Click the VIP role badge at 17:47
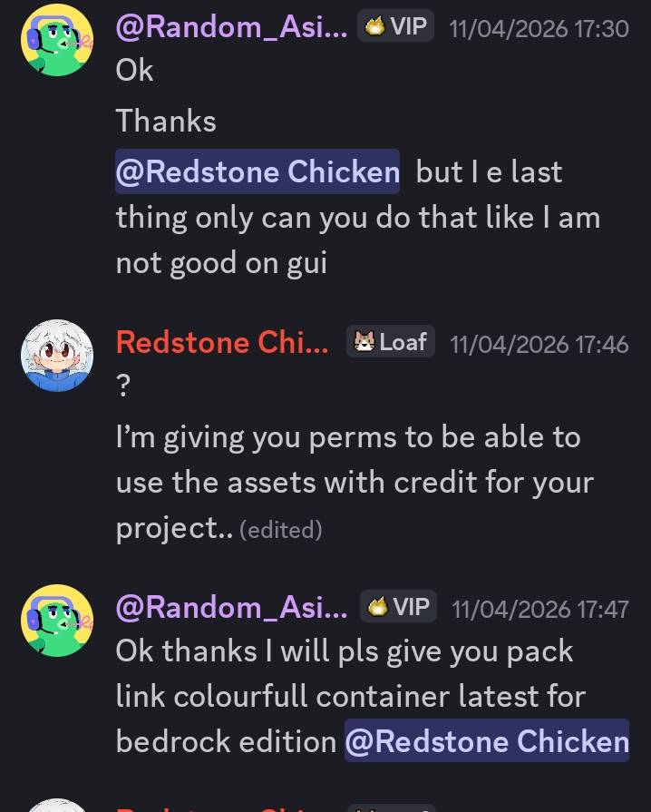Screen dimensions: 651x812 coord(398,606)
